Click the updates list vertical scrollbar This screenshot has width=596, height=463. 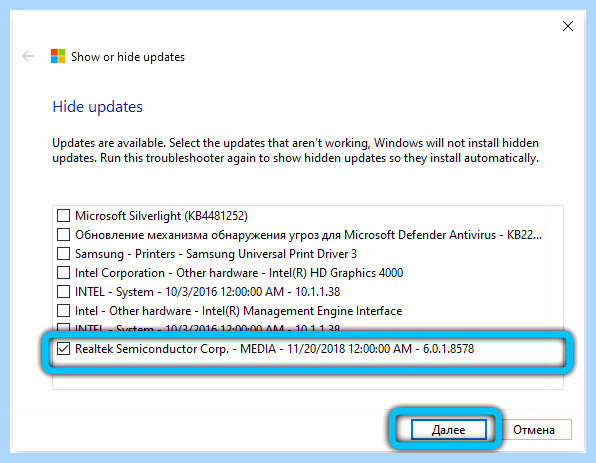point(554,297)
